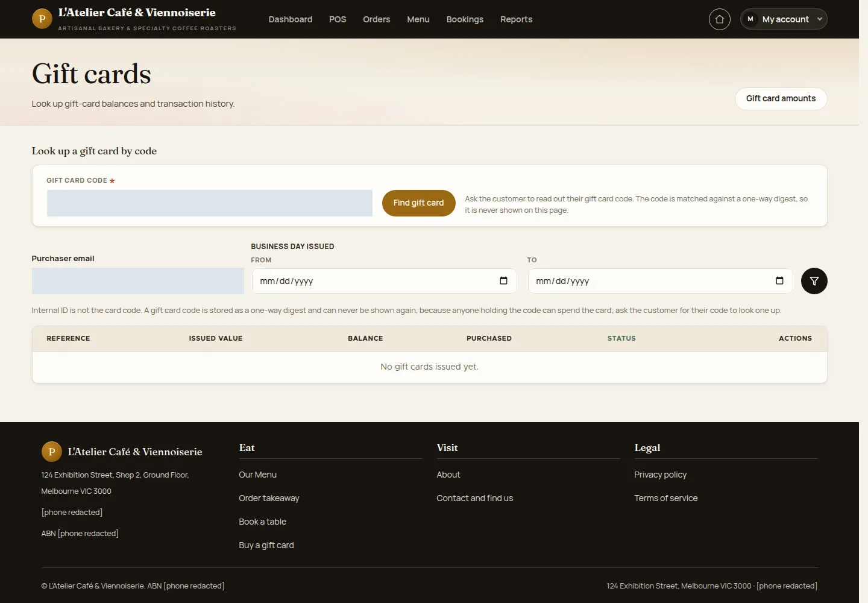Open the Privacy policy footer link
Image resolution: width=868 pixels, height=603 pixels.
click(660, 475)
